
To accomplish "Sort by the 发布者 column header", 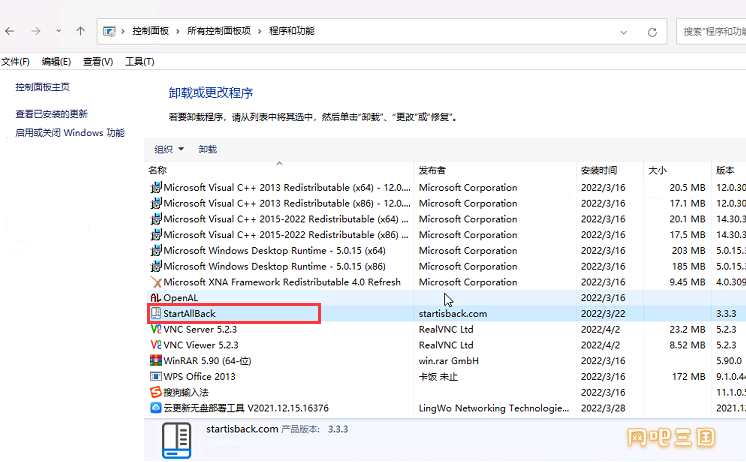I will [x=432, y=170].
